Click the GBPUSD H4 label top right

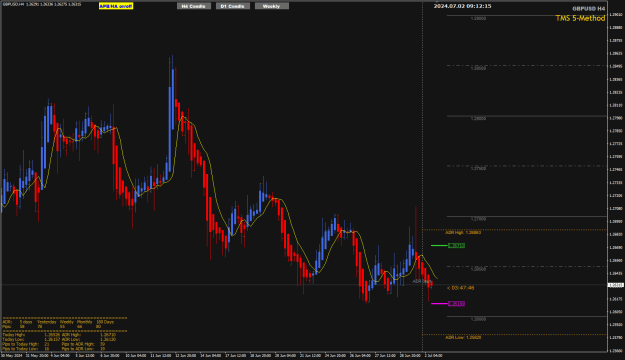pyautogui.click(x=589, y=8)
